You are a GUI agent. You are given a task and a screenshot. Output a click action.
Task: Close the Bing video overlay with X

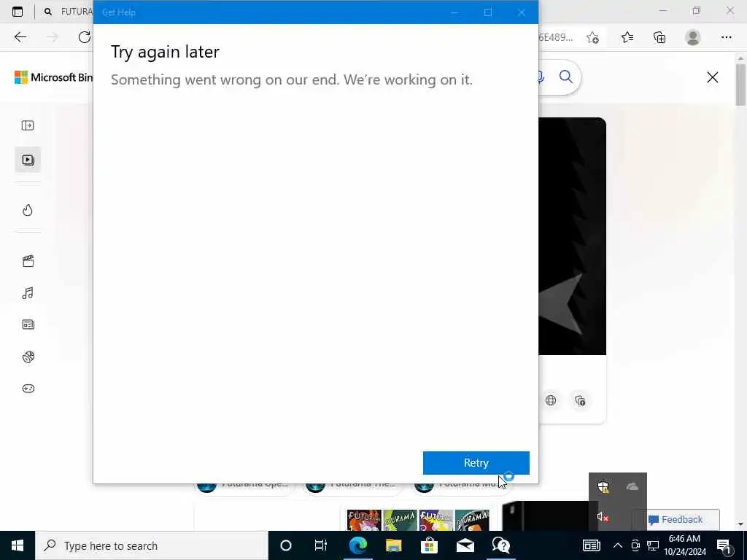(x=712, y=77)
